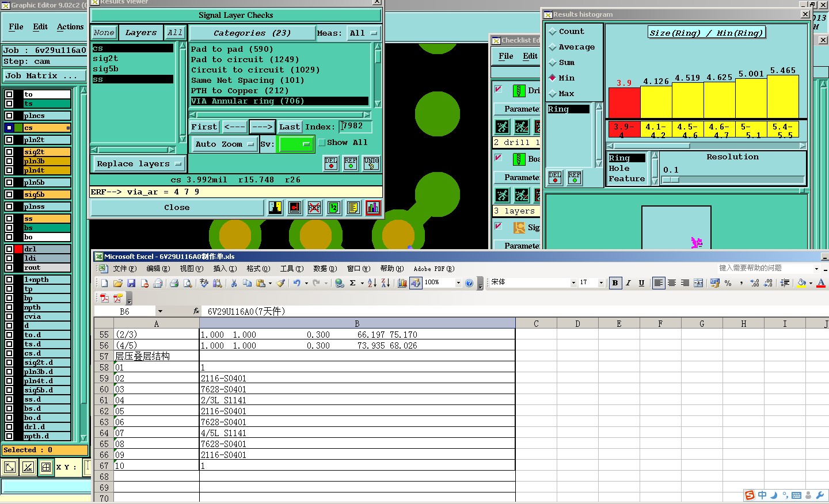Open the Replace layers dropdown
Screen dimensions: 829x504
click(x=139, y=164)
